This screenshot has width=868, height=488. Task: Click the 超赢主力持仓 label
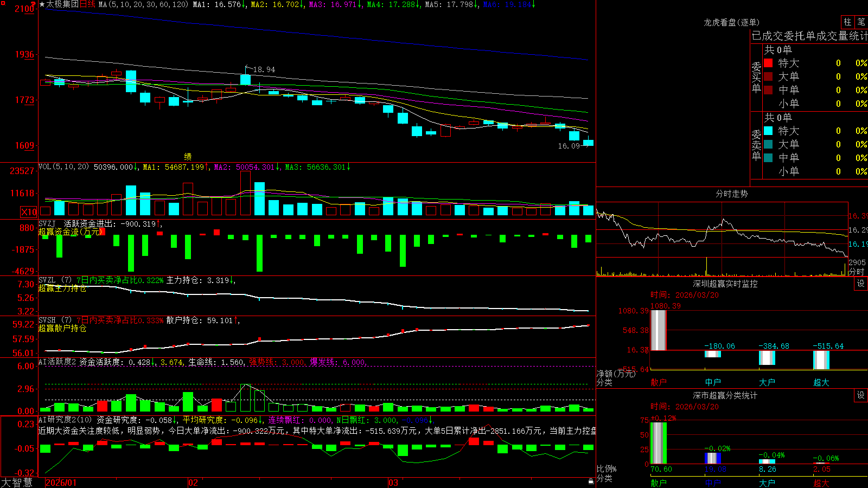click(x=62, y=288)
